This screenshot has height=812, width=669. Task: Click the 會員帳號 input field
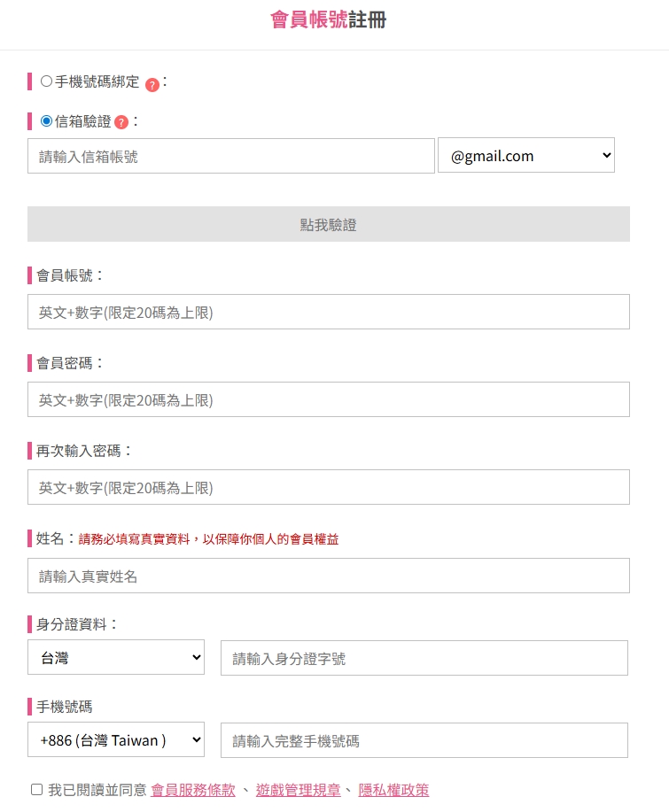[x=329, y=313]
